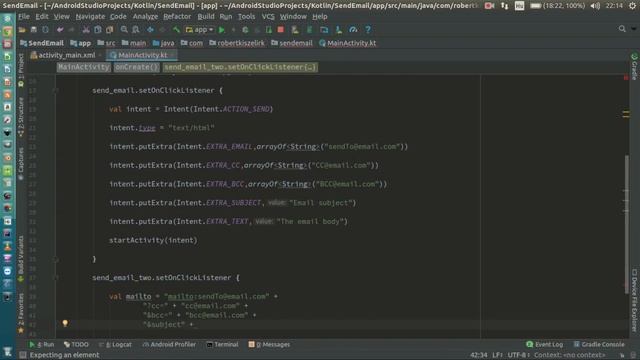Screen dimensions: 640x360
Task: Click the MainActivity code breadcrumb
Action: pyautogui.click(x=84, y=67)
